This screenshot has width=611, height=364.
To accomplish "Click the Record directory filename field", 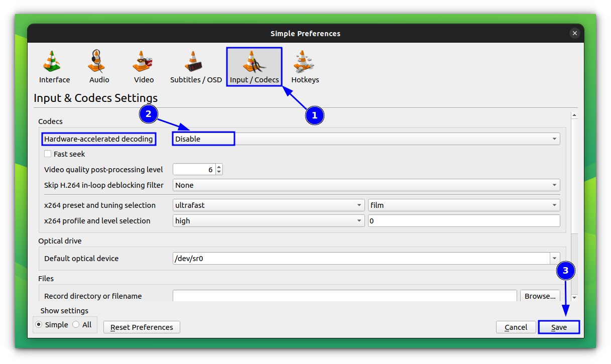I will (344, 296).
